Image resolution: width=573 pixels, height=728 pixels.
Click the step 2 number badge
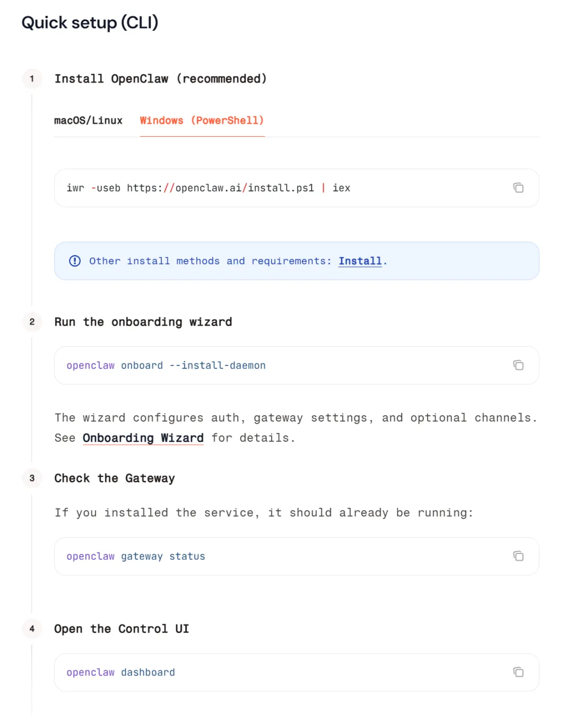click(x=32, y=322)
